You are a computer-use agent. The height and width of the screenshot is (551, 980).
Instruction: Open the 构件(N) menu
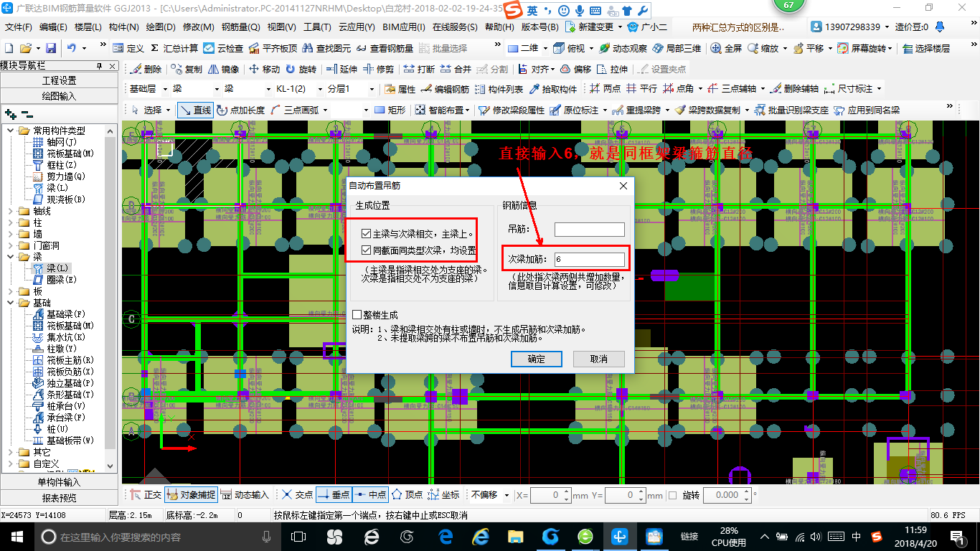[123, 27]
